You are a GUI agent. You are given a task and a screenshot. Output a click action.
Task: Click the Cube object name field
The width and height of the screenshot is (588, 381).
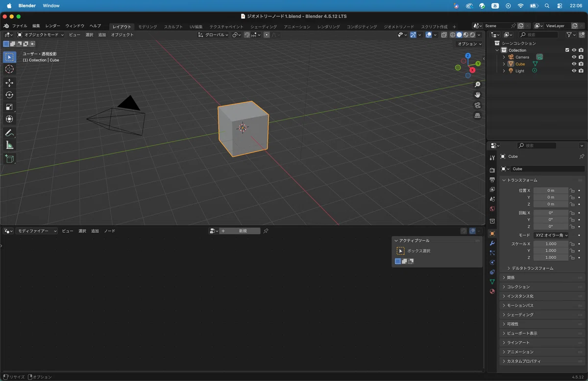point(547,169)
